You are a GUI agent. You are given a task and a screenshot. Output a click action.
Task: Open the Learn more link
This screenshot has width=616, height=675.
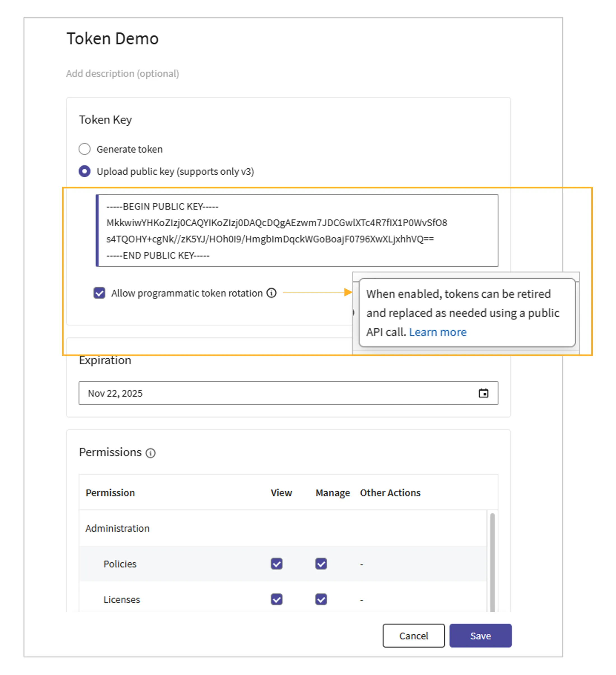point(437,332)
